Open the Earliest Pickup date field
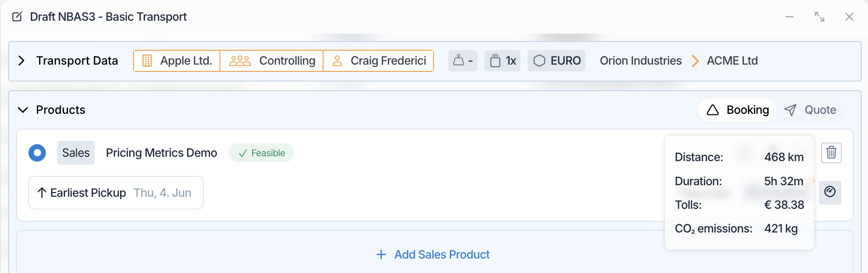 [x=116, y=192]
